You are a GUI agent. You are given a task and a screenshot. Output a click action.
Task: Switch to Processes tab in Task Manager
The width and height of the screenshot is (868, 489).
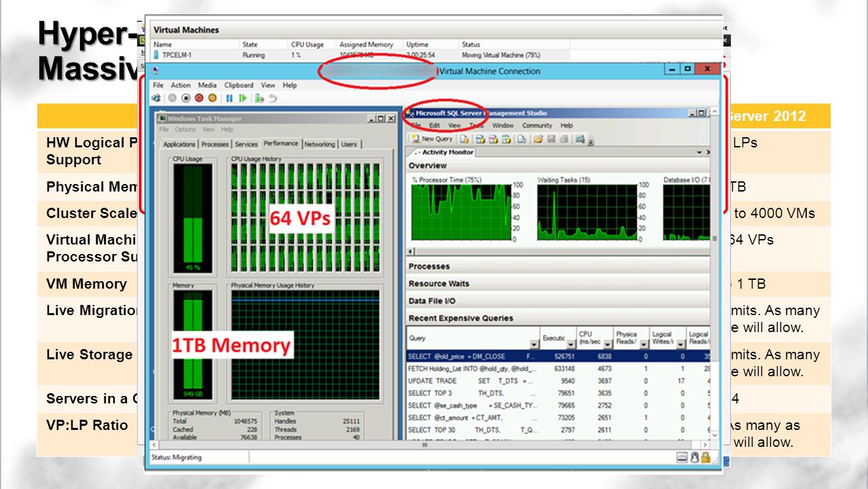214,145
